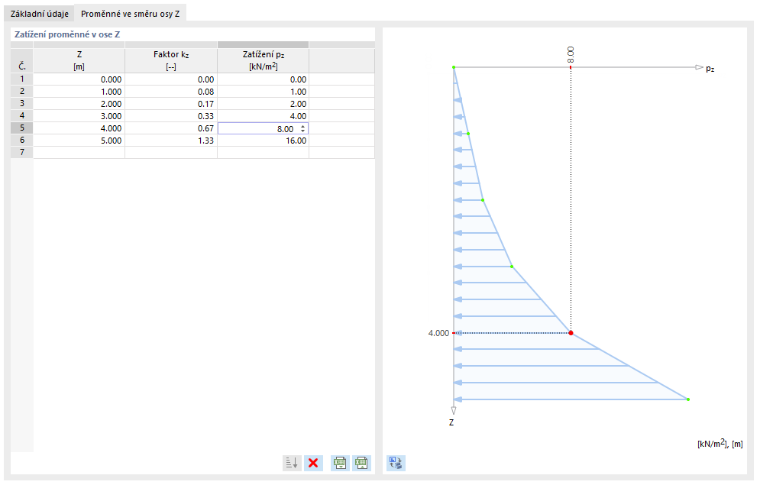This screenshot has height=485, width=760.
Task: Click the Z cell with value 3.000
Action: [x=79, y=116]
